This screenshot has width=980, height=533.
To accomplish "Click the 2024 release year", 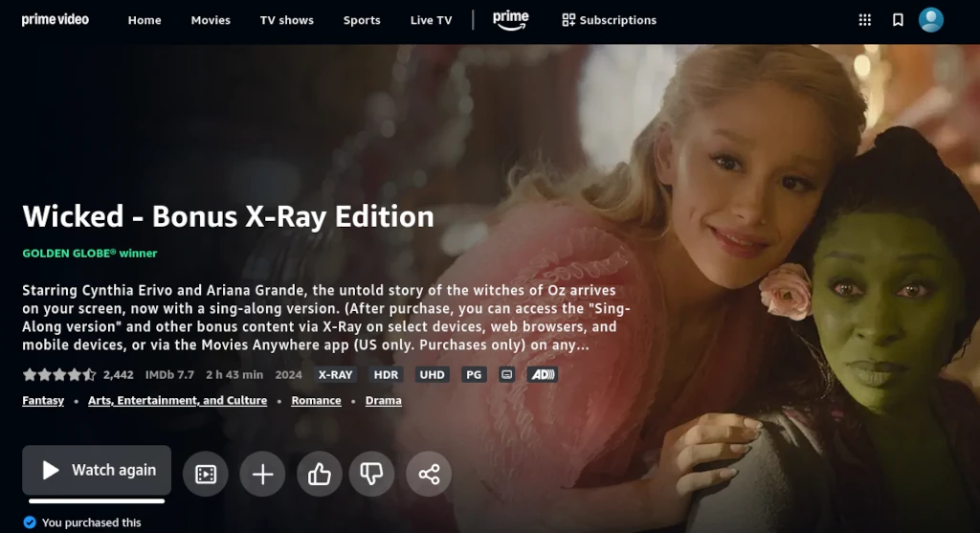I will coord(288,375).
